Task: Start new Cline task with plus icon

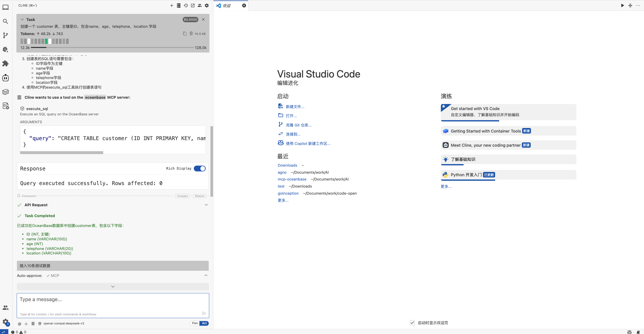Action: pyautogui.click(x=172, y=6)
